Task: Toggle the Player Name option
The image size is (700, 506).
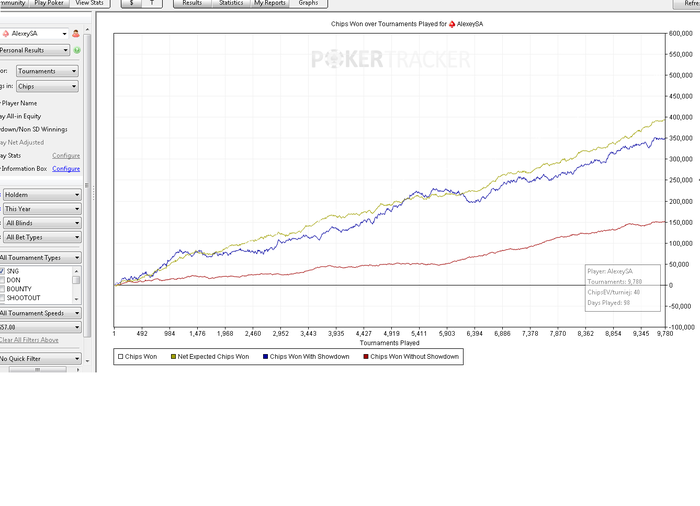Action: (x=19, y=103)
